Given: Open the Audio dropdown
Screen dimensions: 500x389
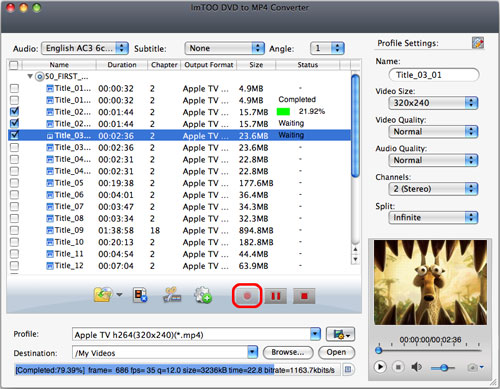Looking at the screenshot, I should 85,48.
